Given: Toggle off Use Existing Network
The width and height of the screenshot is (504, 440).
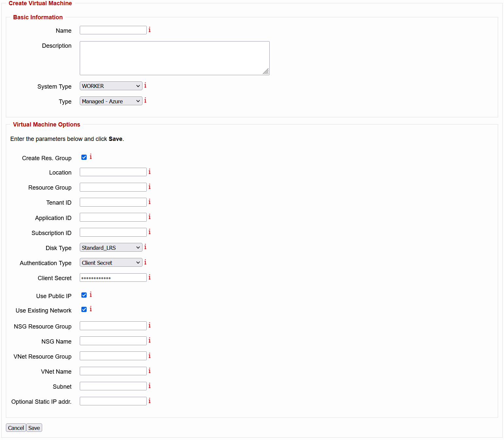Looking at the screenshot, I should pos(84,309).
